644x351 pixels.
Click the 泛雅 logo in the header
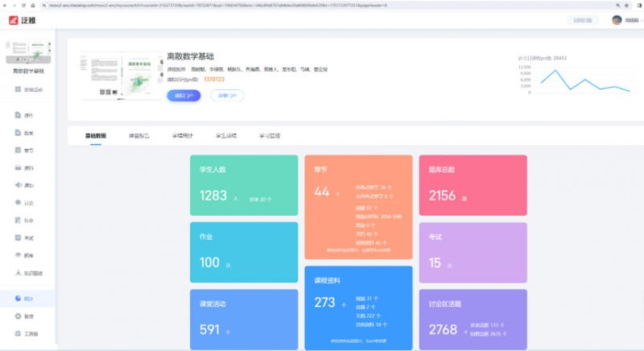click(x=24, y=20)
